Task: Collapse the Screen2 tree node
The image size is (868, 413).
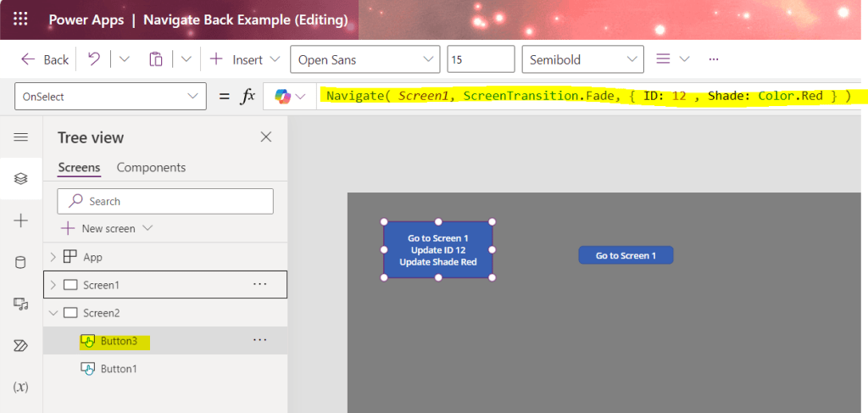Action: click(x=53, y=313)
